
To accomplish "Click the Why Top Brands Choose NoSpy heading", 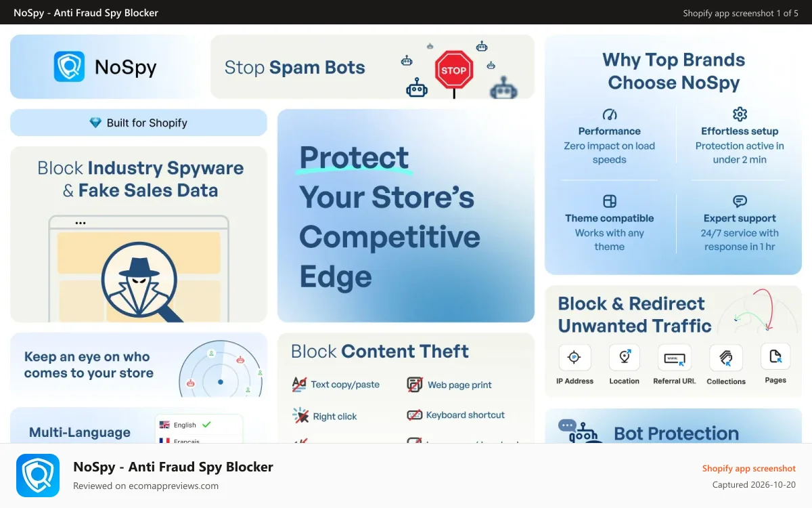I will point(674,71).
